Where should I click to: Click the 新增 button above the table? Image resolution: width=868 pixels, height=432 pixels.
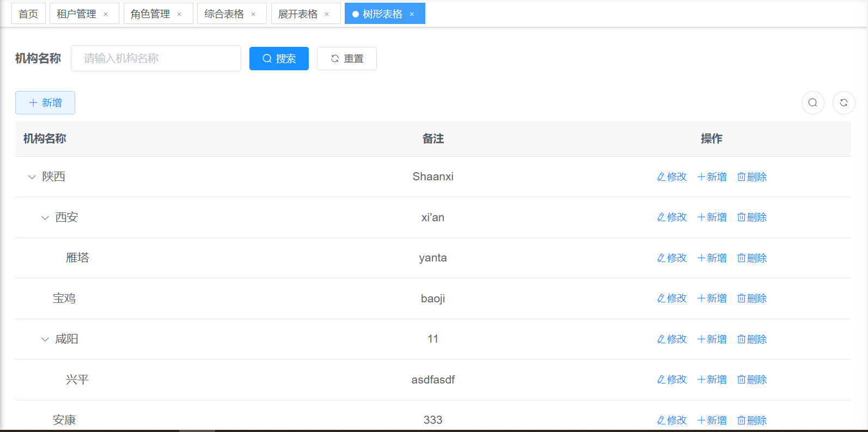tap(45, 102)
